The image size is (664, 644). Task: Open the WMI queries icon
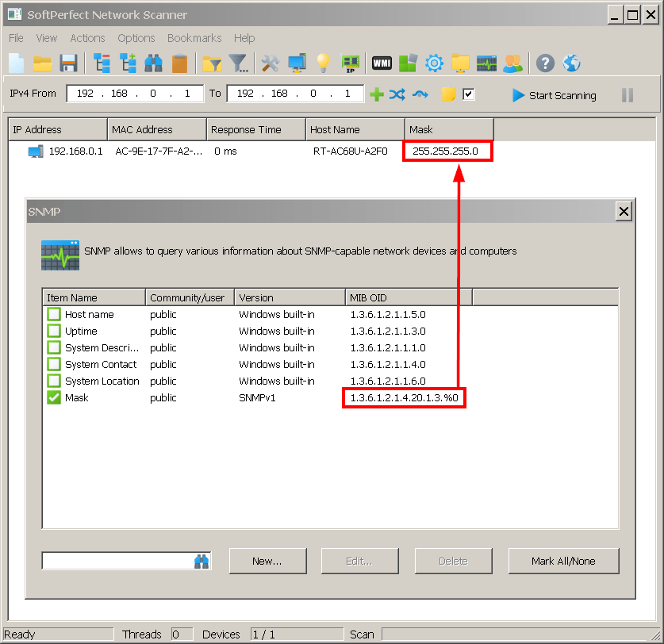pos(382,63)
